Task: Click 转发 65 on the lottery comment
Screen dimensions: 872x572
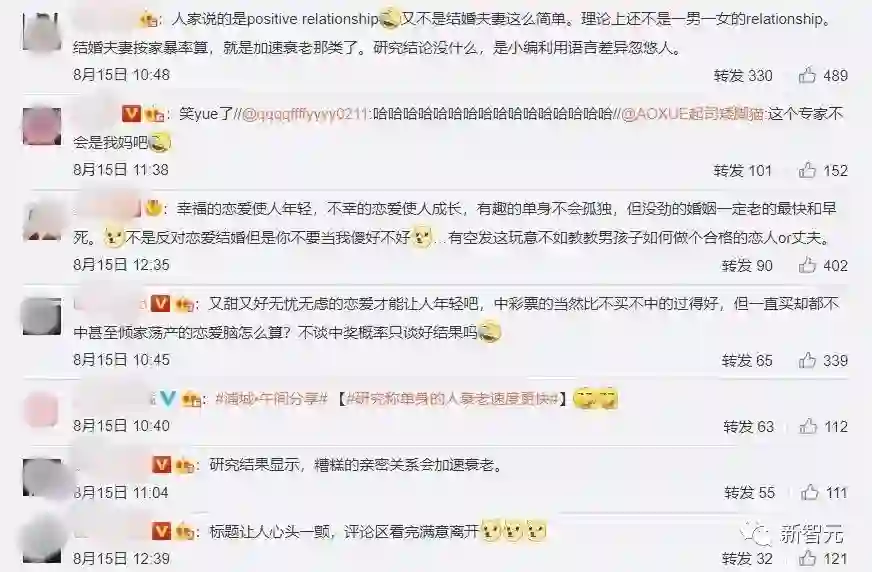Action: (747, 360)
